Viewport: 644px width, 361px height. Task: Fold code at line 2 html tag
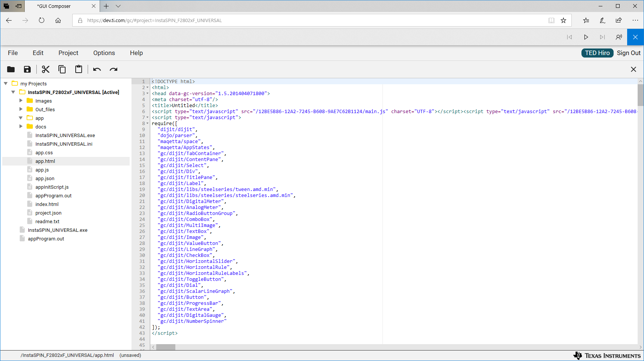pos(147,88)
